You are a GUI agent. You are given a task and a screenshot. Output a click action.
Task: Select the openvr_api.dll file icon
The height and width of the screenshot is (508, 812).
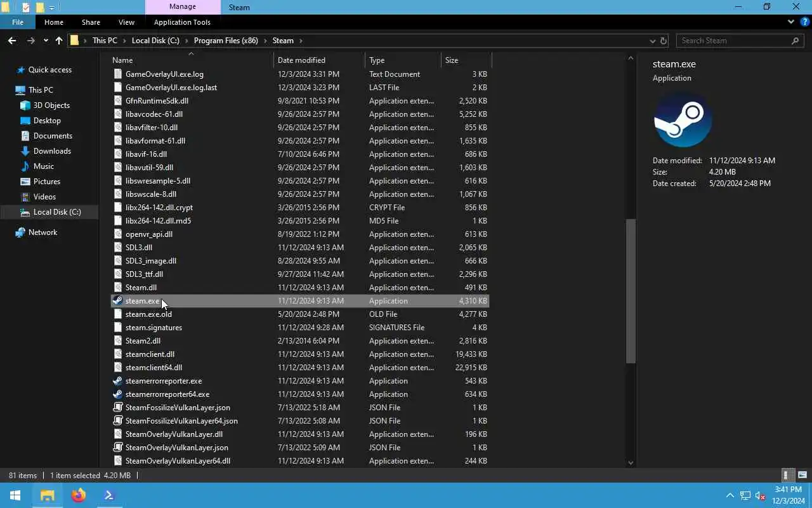click(117, 234)
